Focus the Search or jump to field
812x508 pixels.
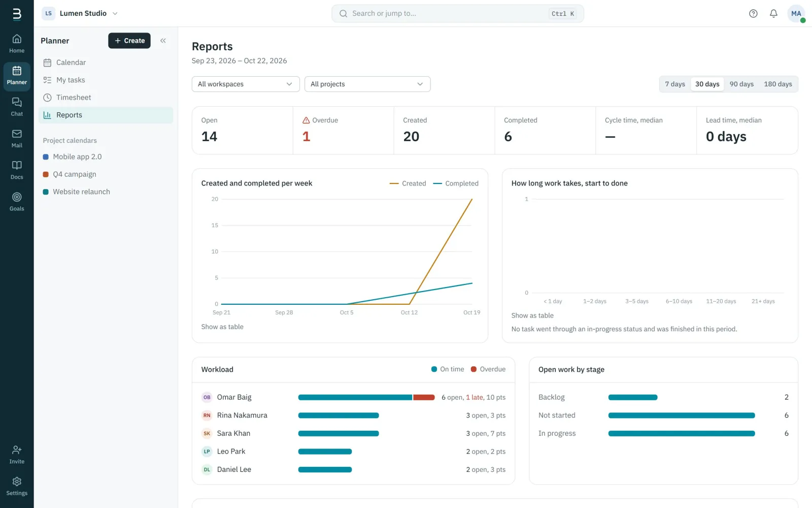(x=458, y=14)
